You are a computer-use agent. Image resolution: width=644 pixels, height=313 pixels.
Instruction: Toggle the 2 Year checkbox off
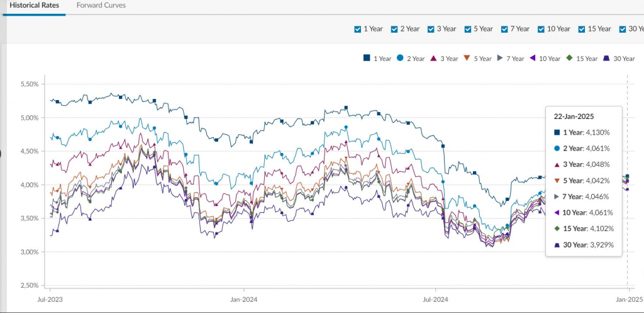click(x=394, y=29)
